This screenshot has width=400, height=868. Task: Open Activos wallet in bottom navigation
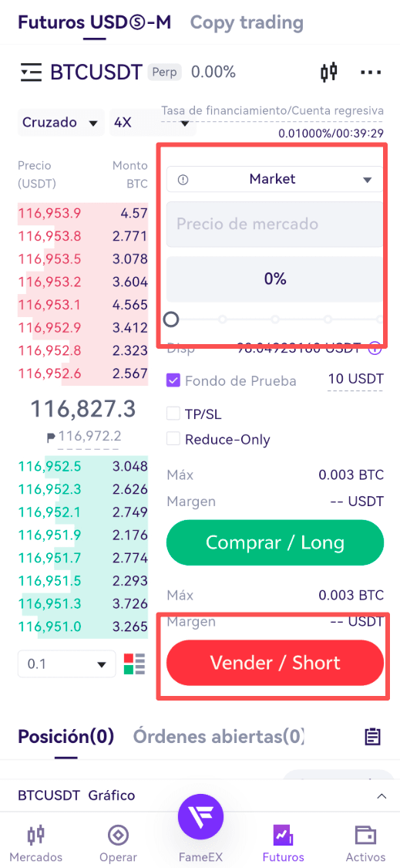365,843
